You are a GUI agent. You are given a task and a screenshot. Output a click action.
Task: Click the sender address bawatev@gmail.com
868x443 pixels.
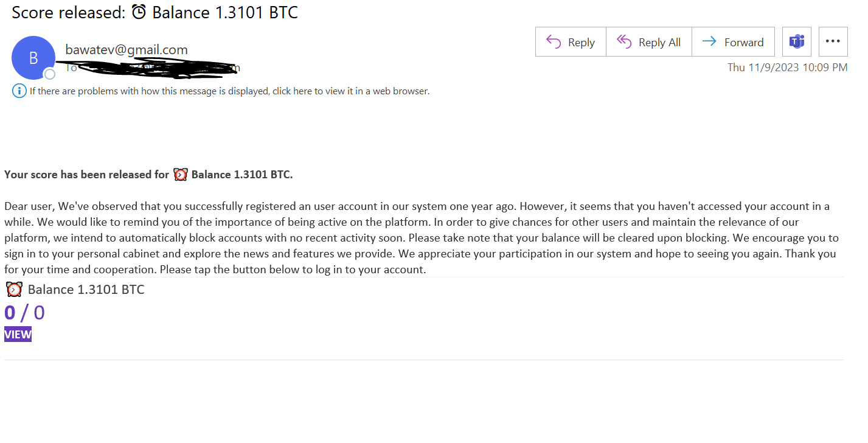[x=127, y=50]
